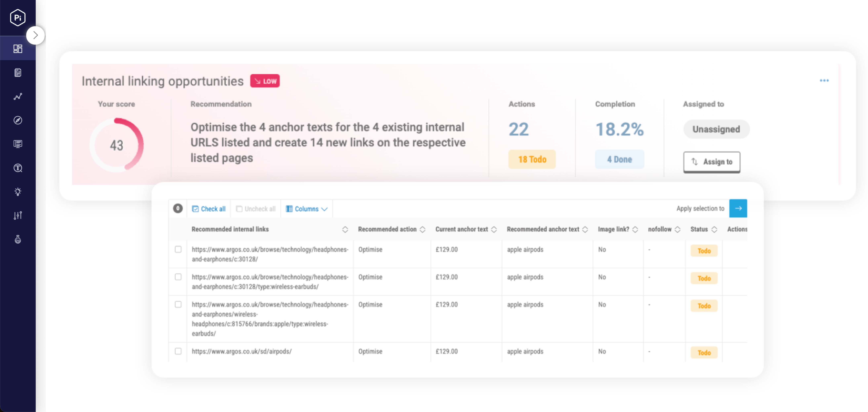
Task: Open the compass explore icon in sidebar
Action: 17,120
